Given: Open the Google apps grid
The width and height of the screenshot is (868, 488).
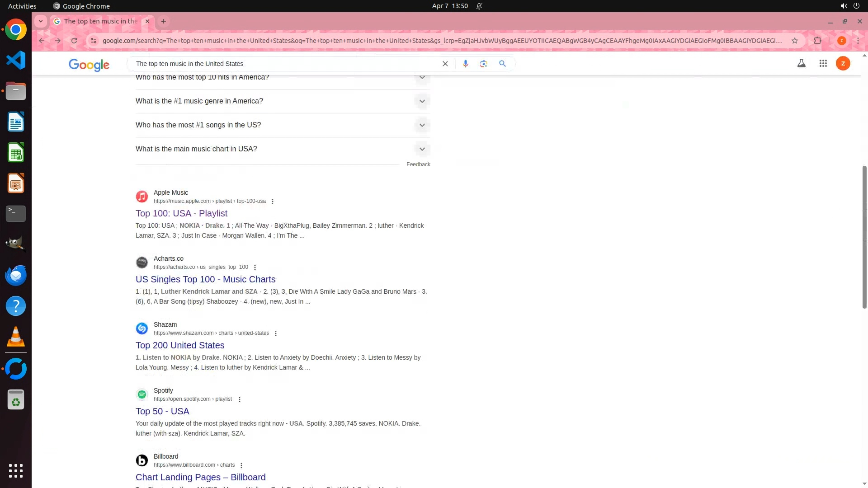Looking at the screenshot, I should 823,64.
